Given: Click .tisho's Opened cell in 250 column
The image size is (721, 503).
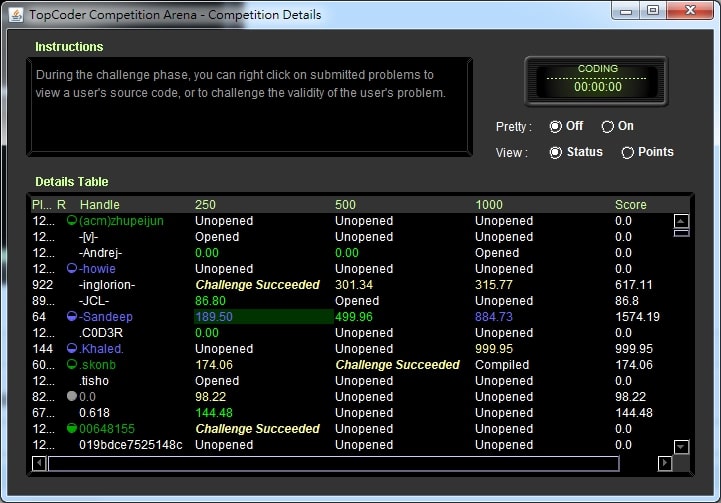Looking at the screenshot, I should pyautogui.click(x=217, y=381).
